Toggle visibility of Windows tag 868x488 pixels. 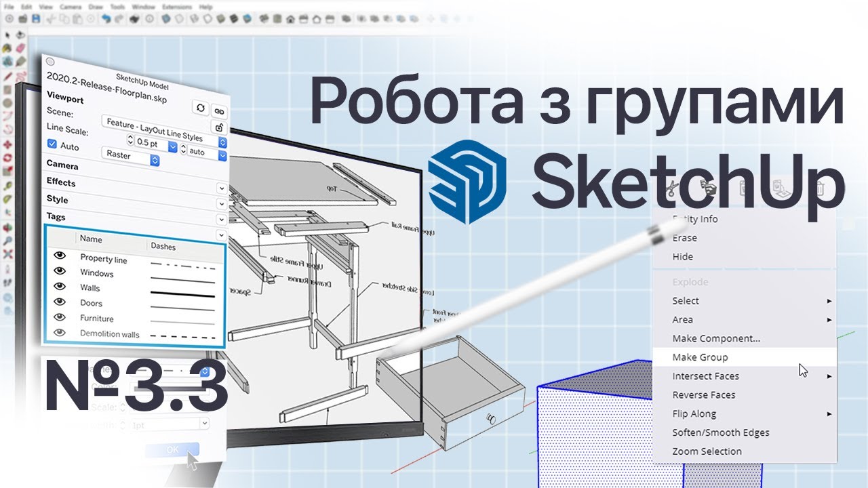[61, 271]
